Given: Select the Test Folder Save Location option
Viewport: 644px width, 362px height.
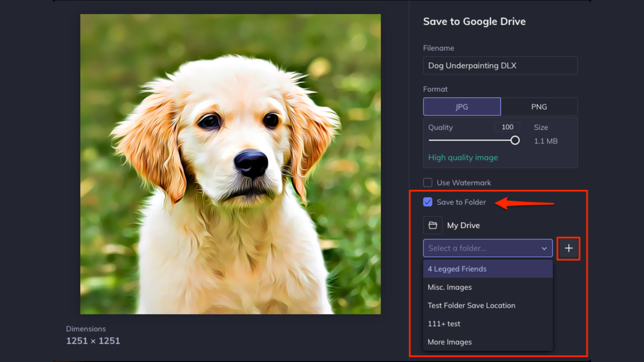Looking at the screenshot, I should click(x=471, y=305).
